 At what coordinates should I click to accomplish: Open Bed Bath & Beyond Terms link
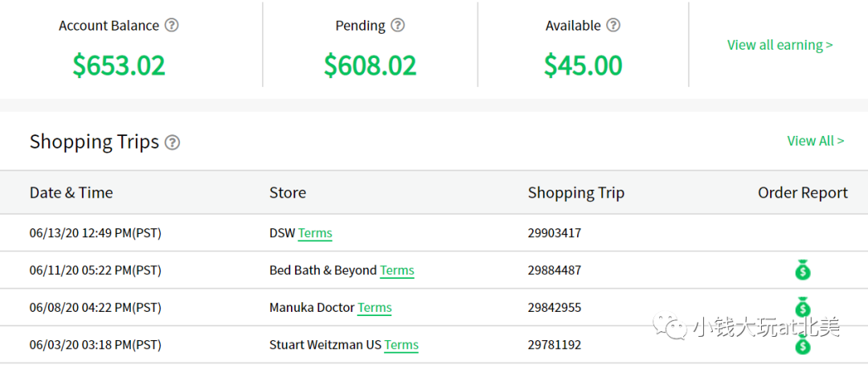(x=397, y=270)
